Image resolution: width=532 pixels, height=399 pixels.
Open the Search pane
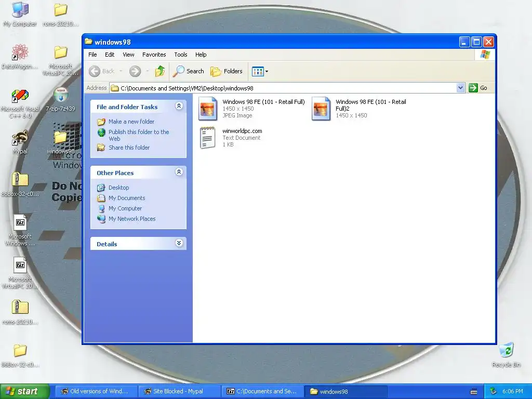[188, 71]
